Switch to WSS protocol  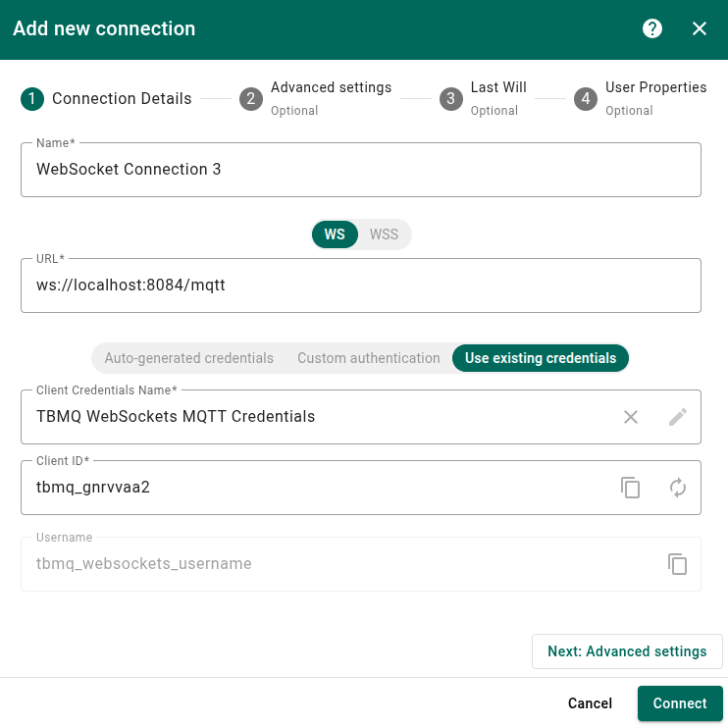click(x=384, y=234)
